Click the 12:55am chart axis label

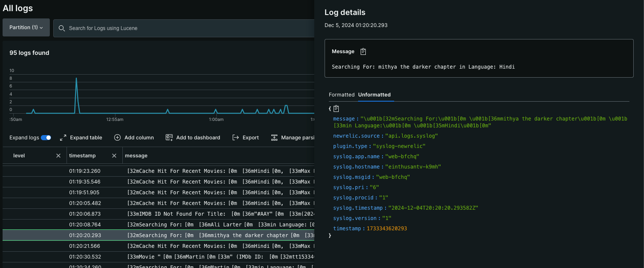(115, 119)
